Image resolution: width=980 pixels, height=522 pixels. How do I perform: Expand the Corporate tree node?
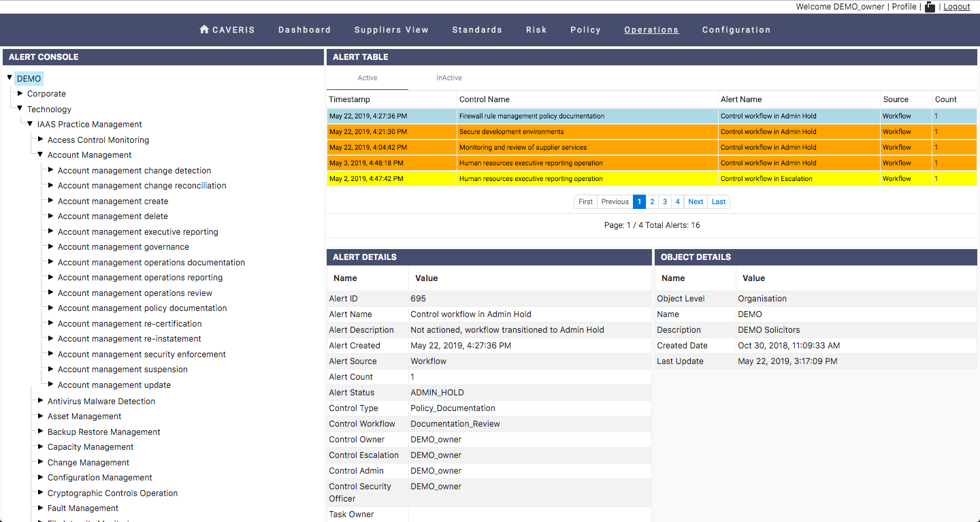pos(20,93)
